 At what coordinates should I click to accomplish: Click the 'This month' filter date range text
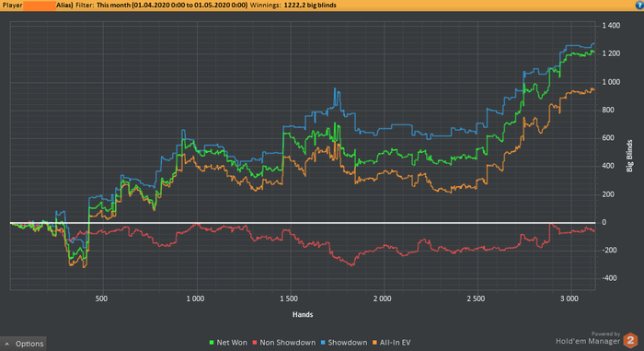tap(172, 5)
